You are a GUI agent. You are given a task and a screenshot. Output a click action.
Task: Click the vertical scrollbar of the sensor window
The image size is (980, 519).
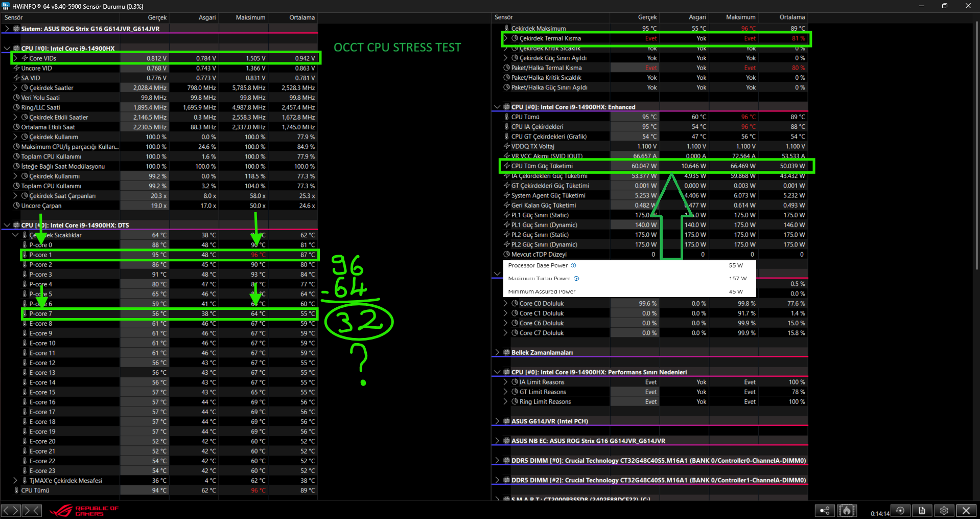tap(976, 144)
